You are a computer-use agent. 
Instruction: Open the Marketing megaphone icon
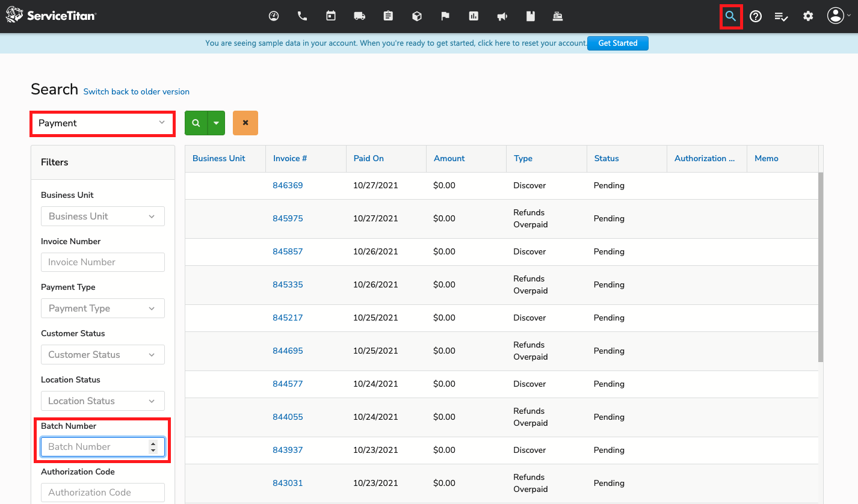click(x=502, y=16)
